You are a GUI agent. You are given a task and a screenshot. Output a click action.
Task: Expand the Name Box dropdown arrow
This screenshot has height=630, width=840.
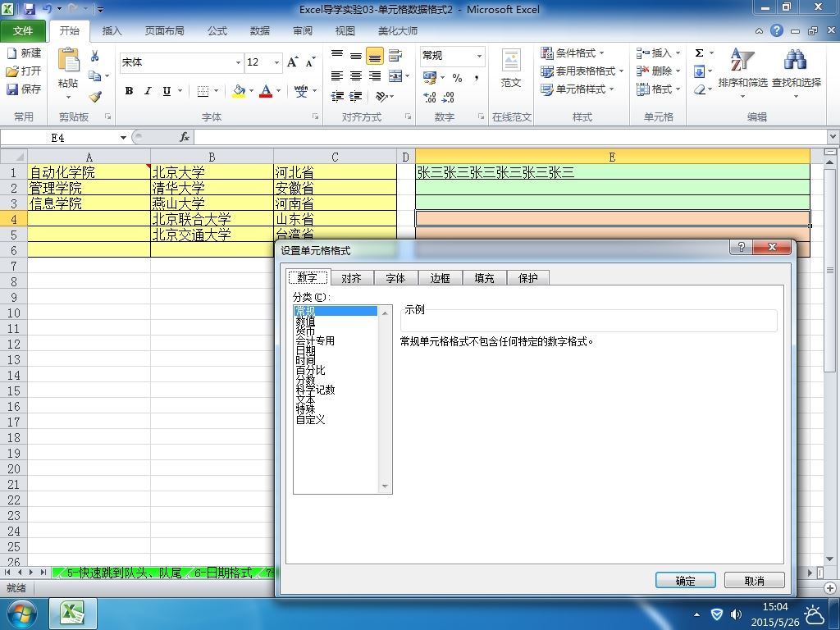pos(123,138)
